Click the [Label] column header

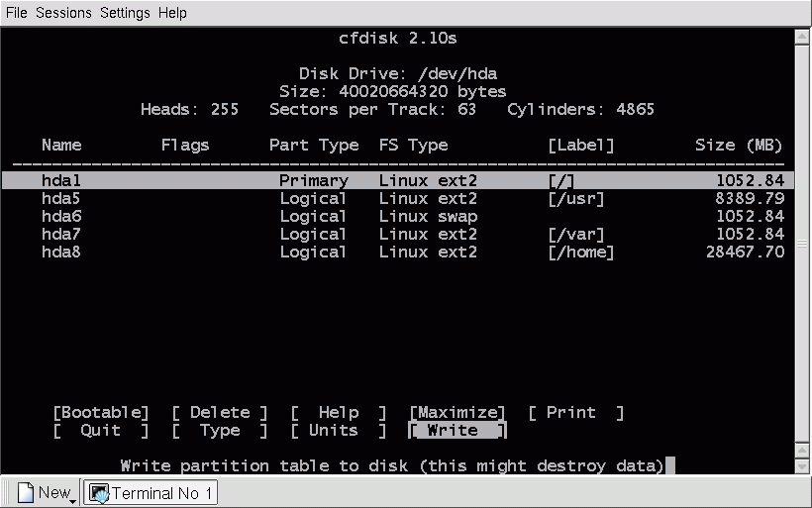(580, 146)
